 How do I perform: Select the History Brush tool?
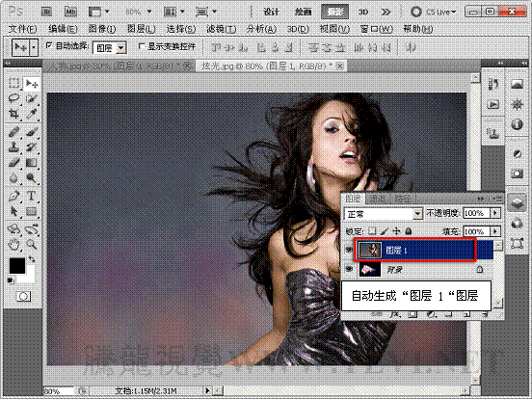point(32,146)
